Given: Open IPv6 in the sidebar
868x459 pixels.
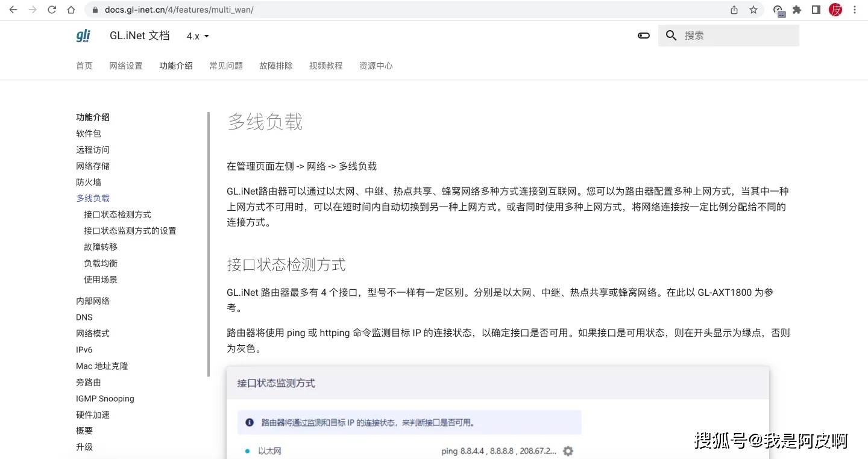Looking at the screenshot, I should click(84, 350).
